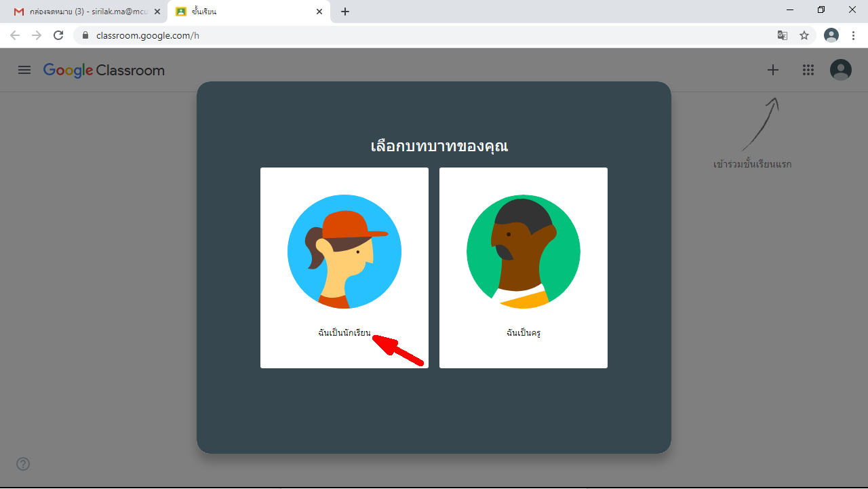This screenshot has height=489, width=868.
Task: Choose the "ฉันเป็นนักเรียน" student role
Action: (x=344, y=333)
